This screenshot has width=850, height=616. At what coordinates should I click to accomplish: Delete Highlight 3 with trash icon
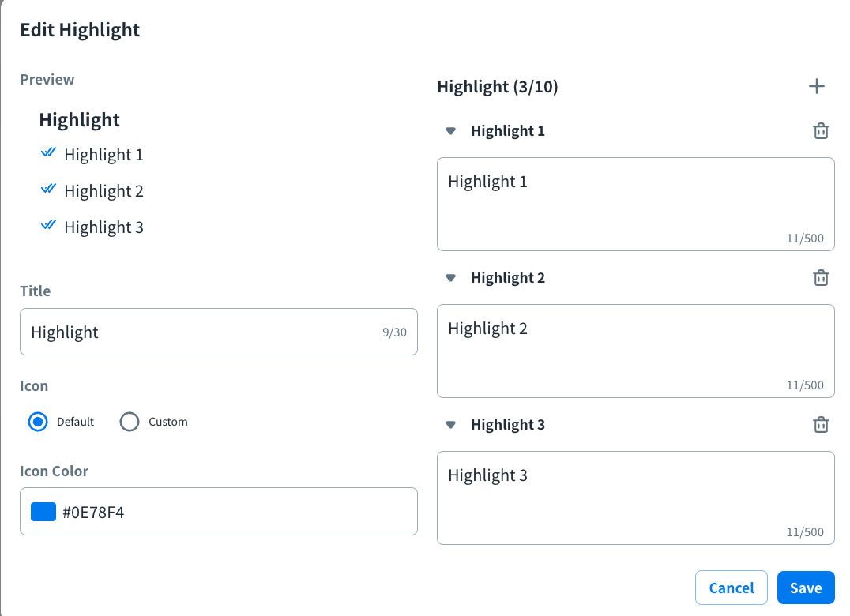click(x=821, y=425)
